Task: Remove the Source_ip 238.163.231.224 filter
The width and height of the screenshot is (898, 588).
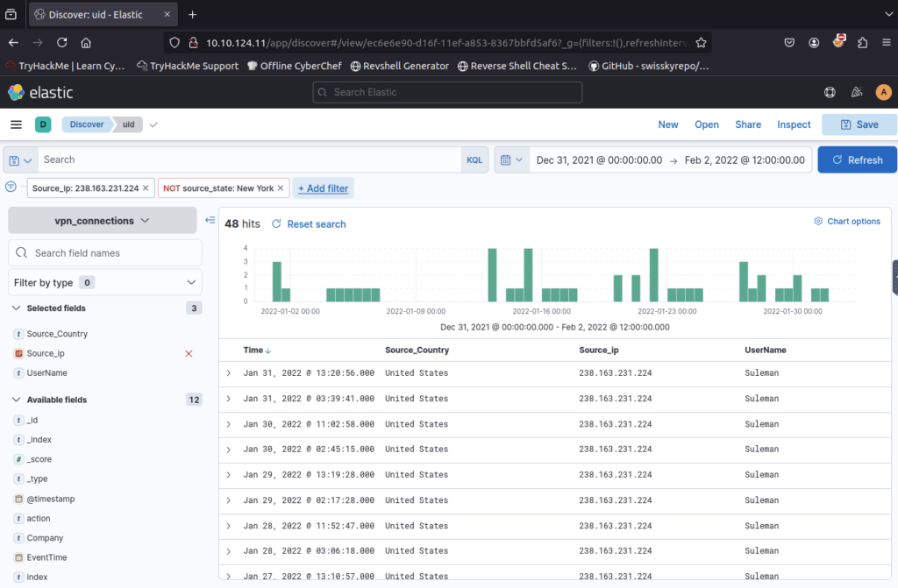Action: 146,188
